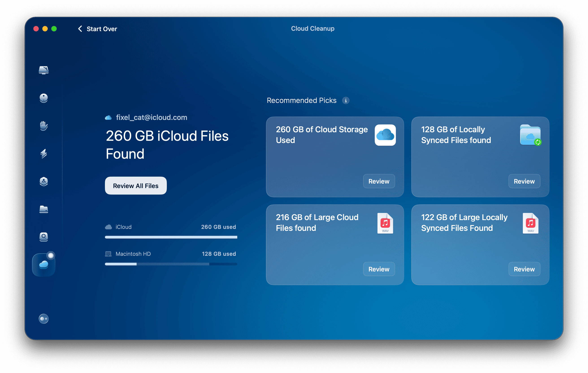Review the 128 GB of Locally Synced Files

pyautogui.click(x=524, y=181)
